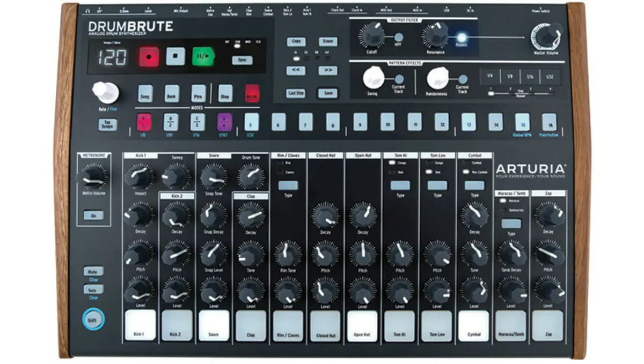The width and height of the screenshot is (644, 364).
Task: Trigger the Rim / Claves pad
Action: click(288, 325)
